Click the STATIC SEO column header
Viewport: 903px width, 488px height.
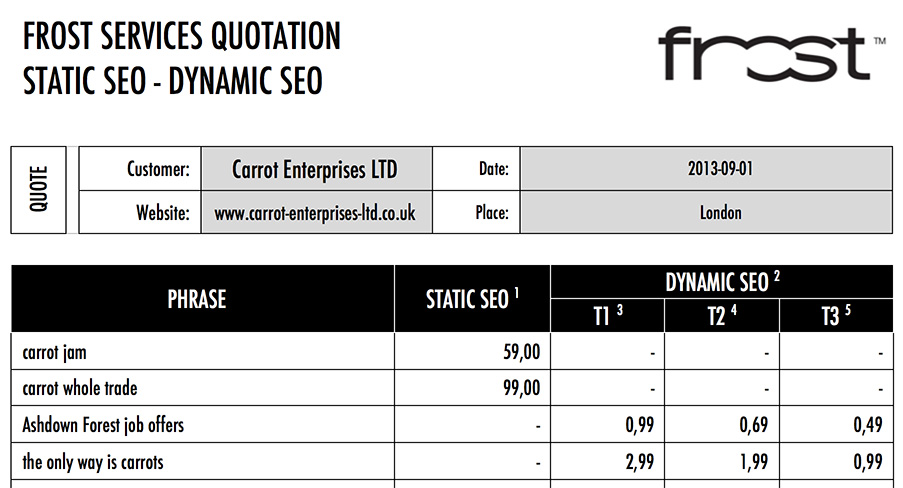click(472, 298)
